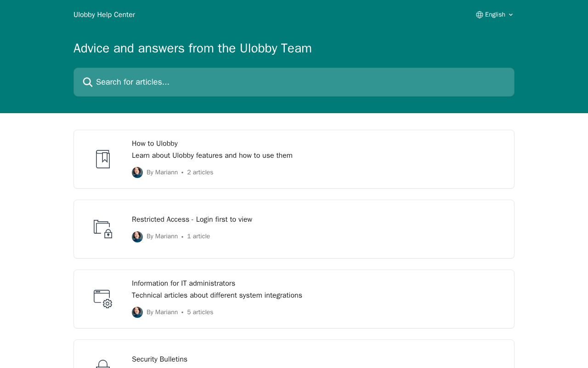Click the Technical articles about system integrations text
The width and height of the screenshot is (588, 368).
217,295
